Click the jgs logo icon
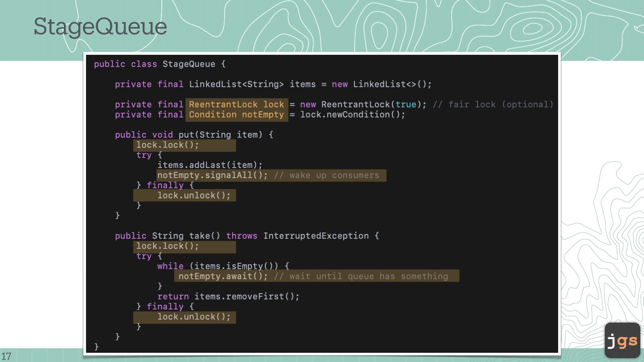This screenshot has width=644, height=362. click(622, 340)
